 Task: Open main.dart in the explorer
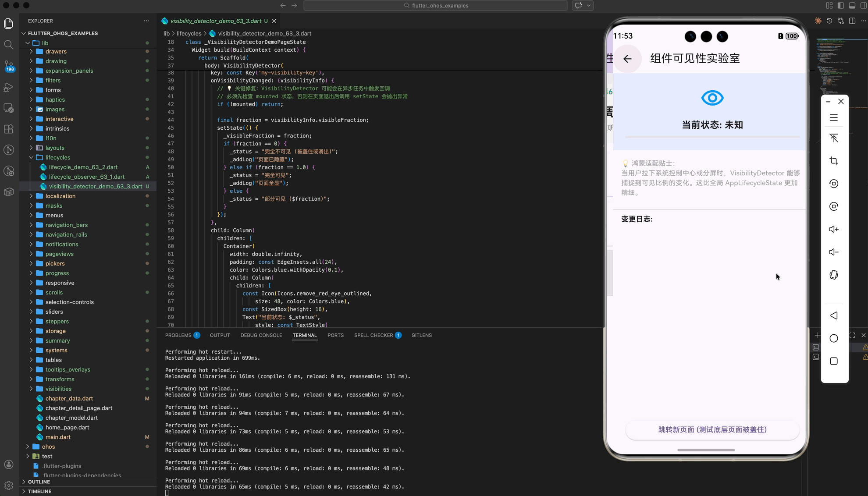click(x=58, y=437)
